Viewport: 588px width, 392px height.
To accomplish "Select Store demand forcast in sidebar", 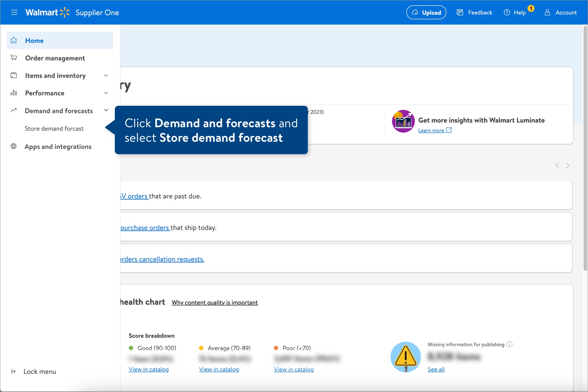I will point(54,128).
